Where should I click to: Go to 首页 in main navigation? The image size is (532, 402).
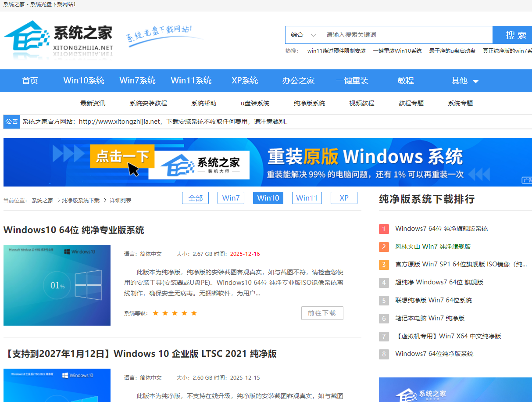pos(30,80)
